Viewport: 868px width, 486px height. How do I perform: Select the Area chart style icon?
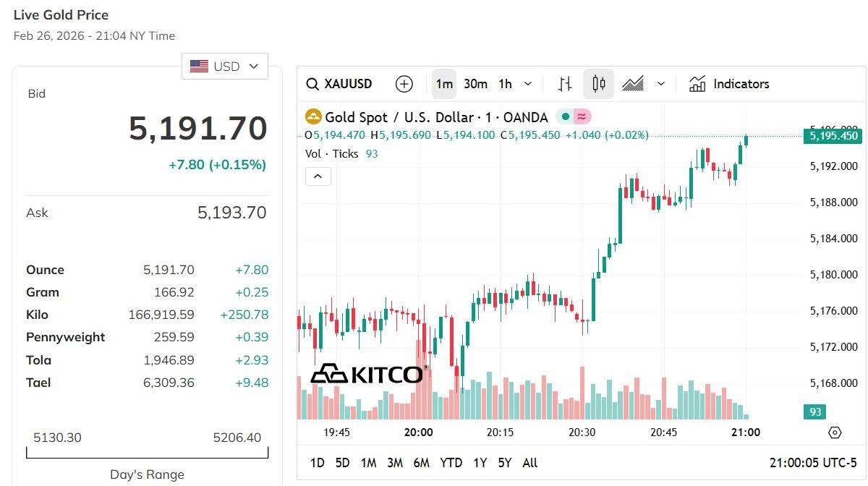point(632,84)
